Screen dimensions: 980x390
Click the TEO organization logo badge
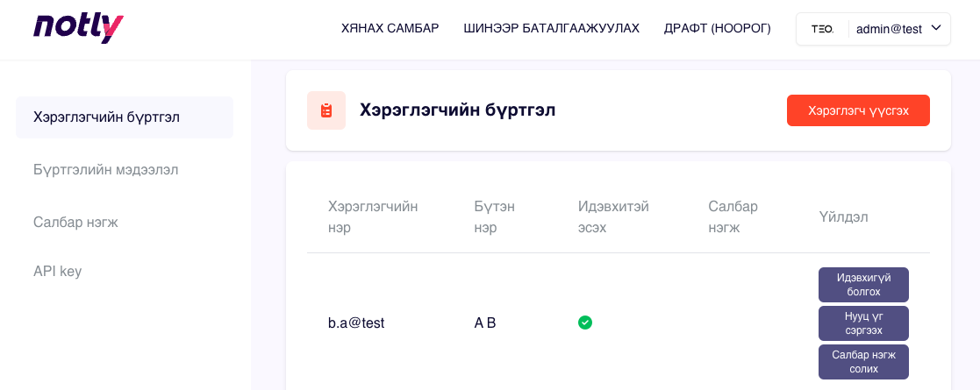(x=822, y=29)
